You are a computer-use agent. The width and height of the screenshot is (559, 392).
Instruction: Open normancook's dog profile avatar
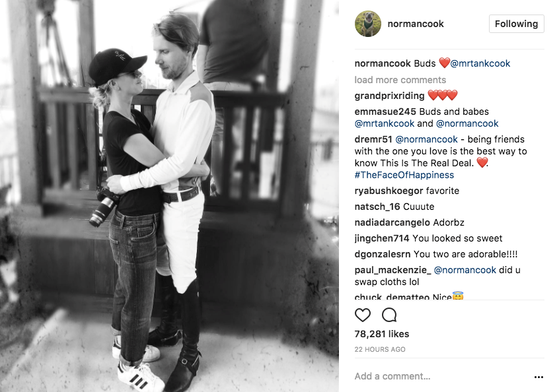[x=368, y=24]
